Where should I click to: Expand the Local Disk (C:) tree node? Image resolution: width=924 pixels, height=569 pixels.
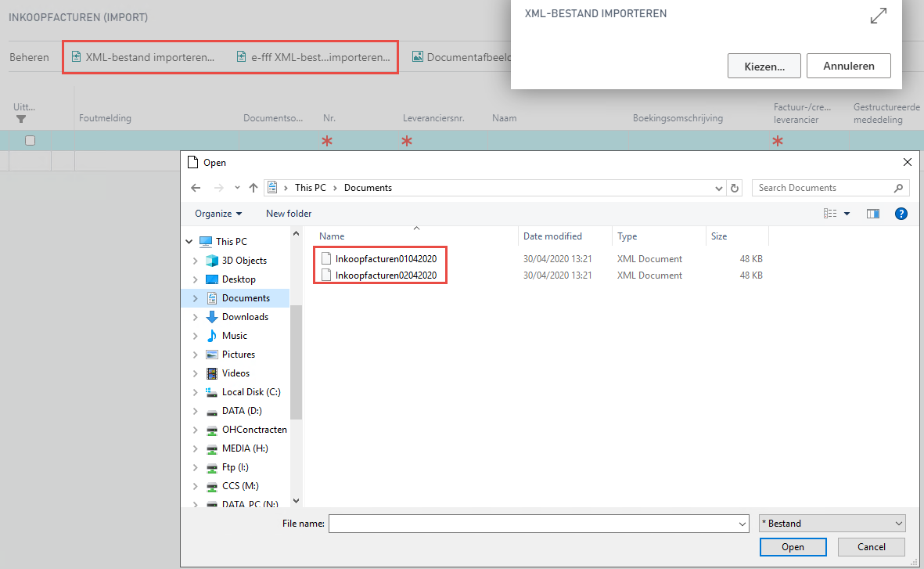tap(196, 391)
